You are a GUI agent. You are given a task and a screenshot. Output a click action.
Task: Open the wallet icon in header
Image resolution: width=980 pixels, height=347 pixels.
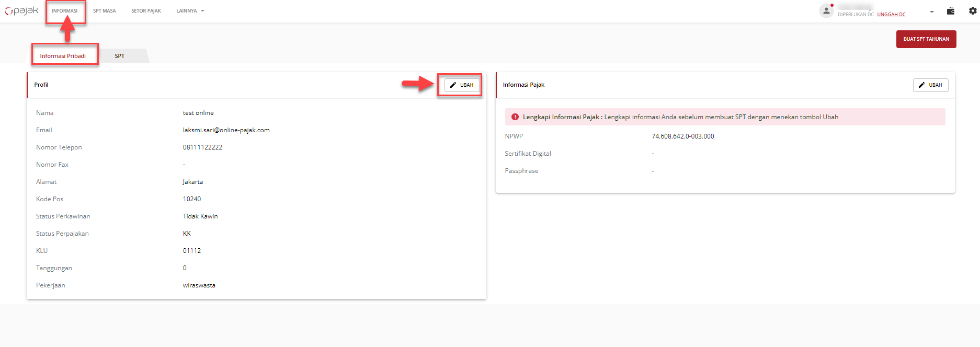click(x=951, y=11)
